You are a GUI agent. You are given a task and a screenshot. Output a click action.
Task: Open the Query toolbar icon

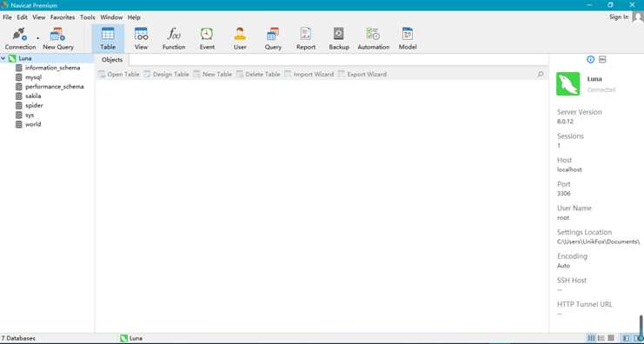click(x=273, y=38)
